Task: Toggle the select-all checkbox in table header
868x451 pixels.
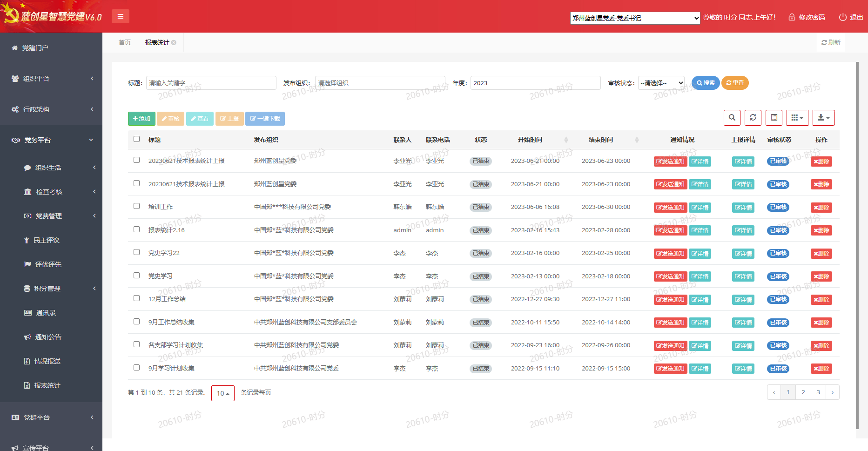Action: 136,139
